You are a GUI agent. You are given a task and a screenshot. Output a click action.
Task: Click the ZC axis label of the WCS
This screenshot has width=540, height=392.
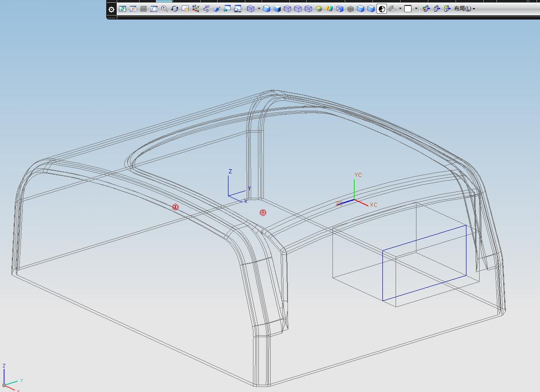coord(339,203)
